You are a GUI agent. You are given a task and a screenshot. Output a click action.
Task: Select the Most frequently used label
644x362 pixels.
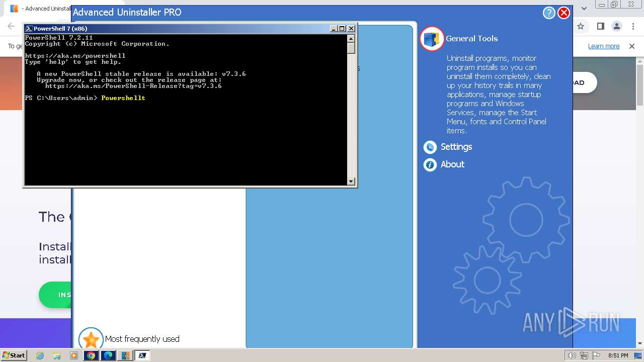(142, 339)
